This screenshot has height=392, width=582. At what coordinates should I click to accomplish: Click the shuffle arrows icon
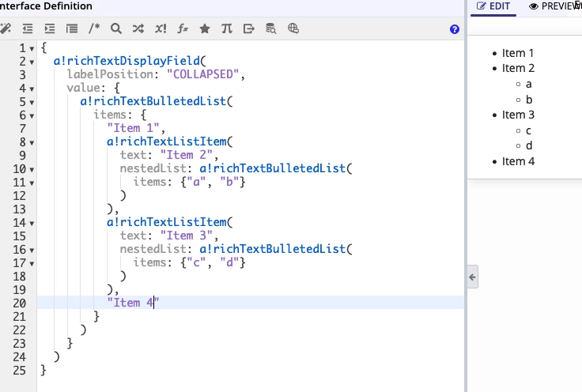point(138,28)
